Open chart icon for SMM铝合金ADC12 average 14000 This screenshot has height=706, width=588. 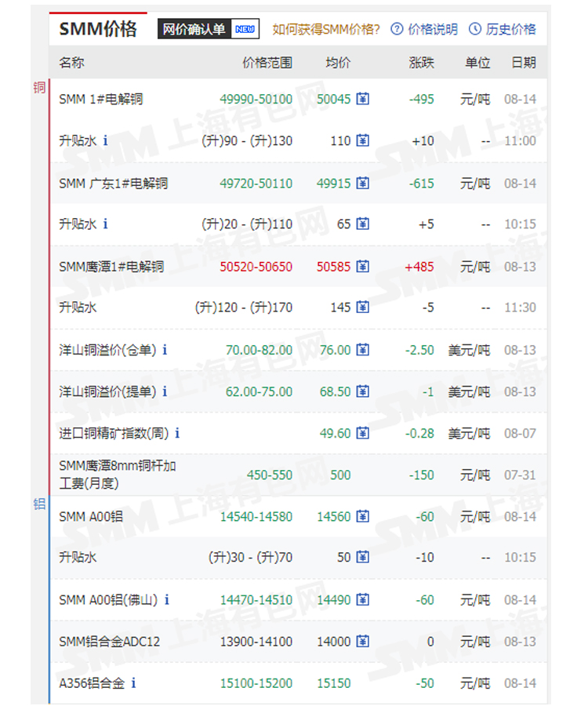[x=362, y=642]
